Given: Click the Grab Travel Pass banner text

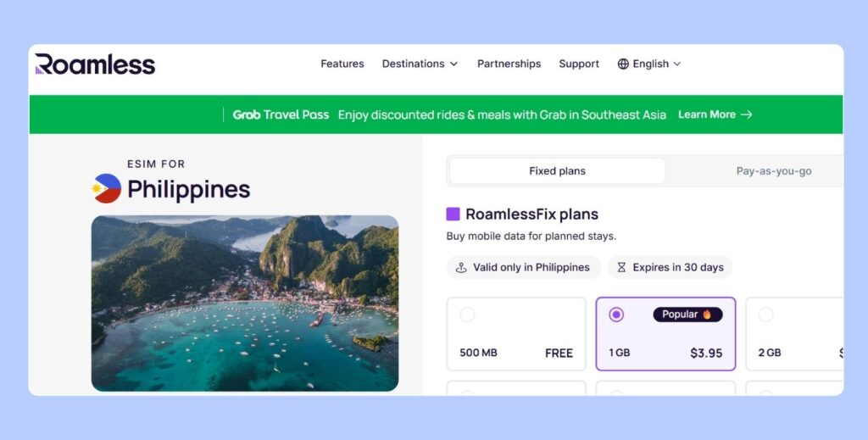Looking at the screenshot, I should click(281, 115).
